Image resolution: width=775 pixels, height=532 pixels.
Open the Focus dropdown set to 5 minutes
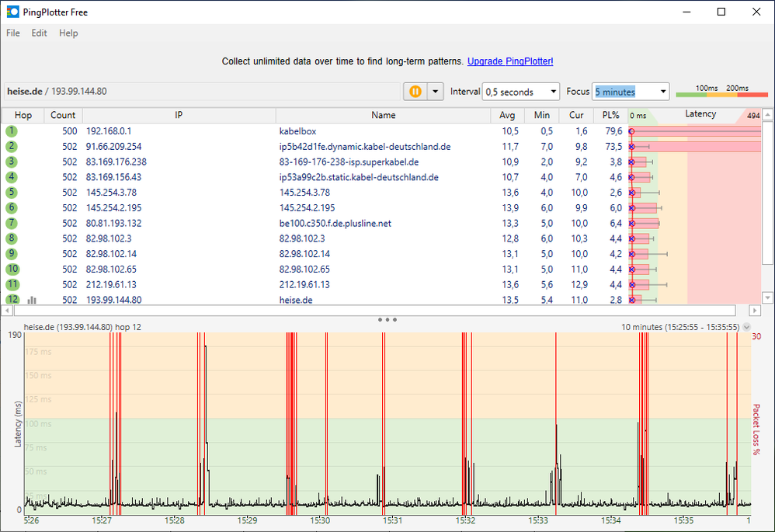coord(630,92)
